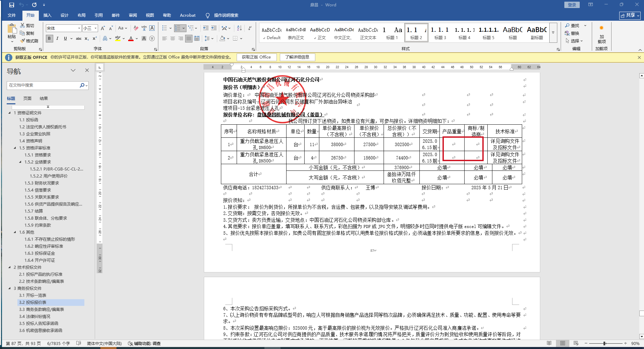The width and height of the screenshot is (644, 349).
Task: Click the Clear All Formatting eraser icon
Action: 136,28
